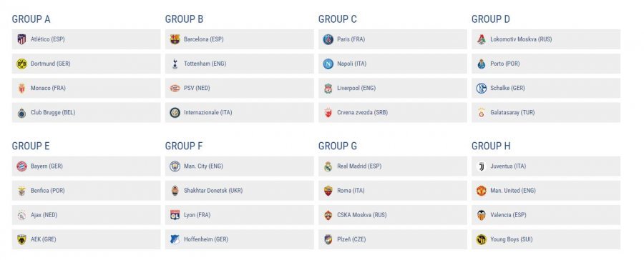Screen dimensions: 644x260
Task: Click the Juventus logo icon
Action: click(482, 166)
